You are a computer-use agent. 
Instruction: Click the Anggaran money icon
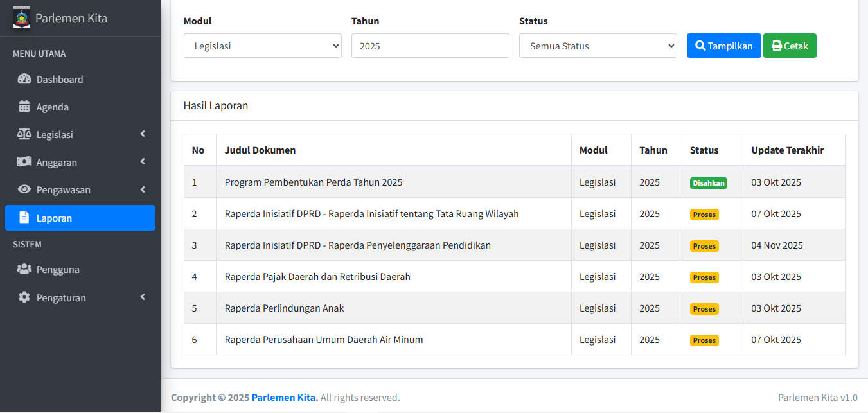[x=24, y=163]
